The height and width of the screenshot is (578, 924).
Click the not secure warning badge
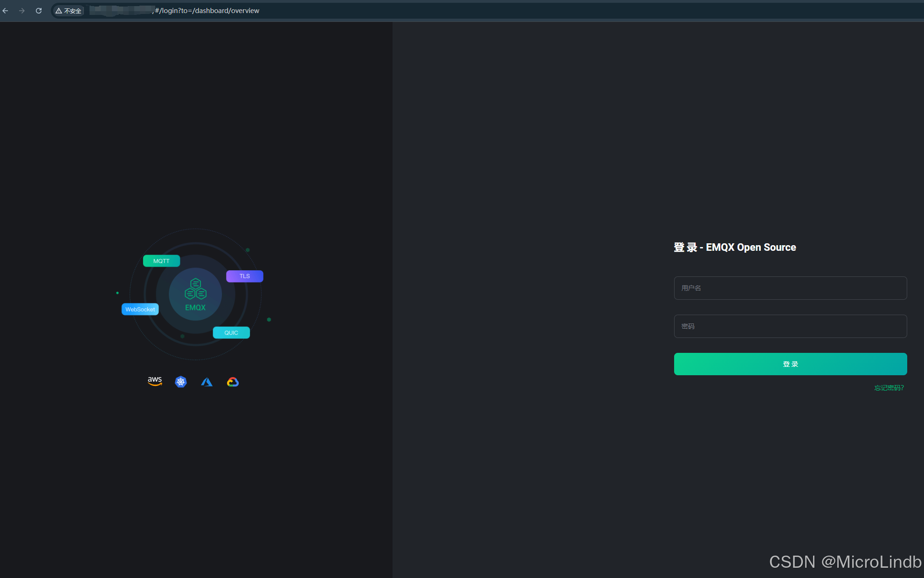click(69, 11)
